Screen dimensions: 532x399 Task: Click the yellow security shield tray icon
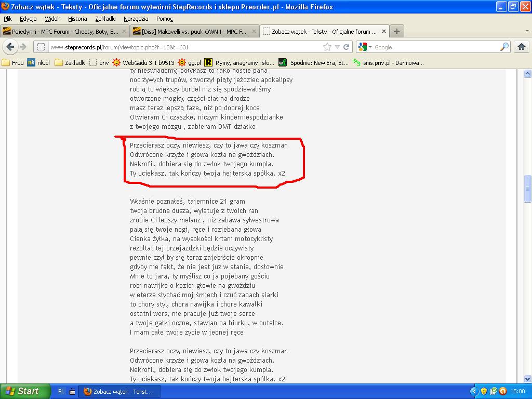click(484, 391)
